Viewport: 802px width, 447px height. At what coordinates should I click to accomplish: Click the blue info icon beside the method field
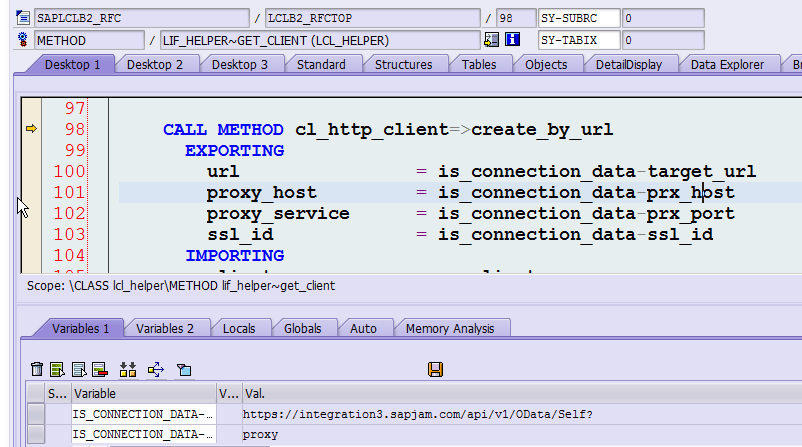click(512, 39)
